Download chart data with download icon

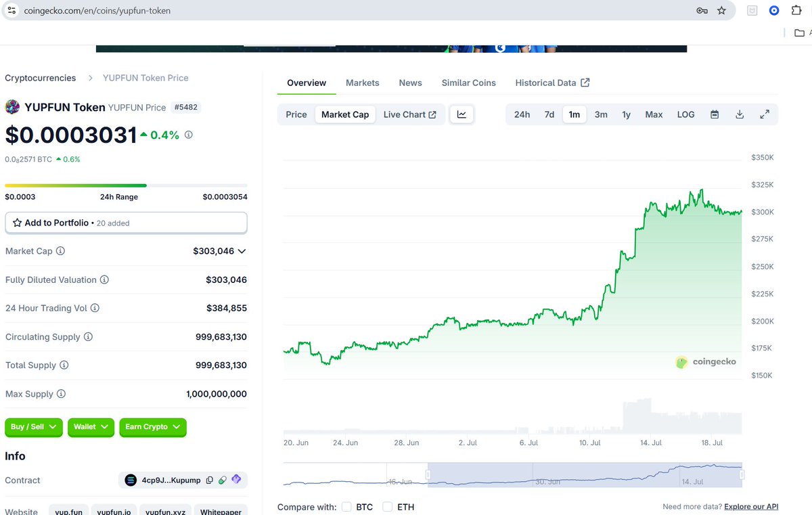point(740,114)
